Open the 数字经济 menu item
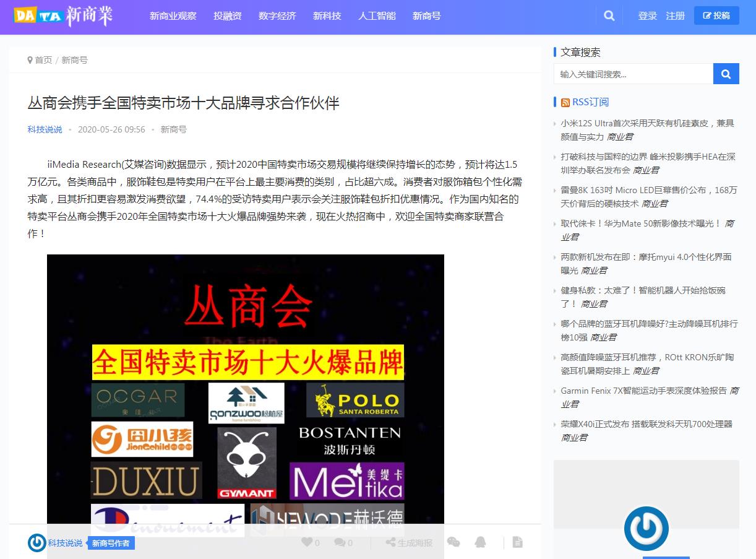 coord(277,16)
